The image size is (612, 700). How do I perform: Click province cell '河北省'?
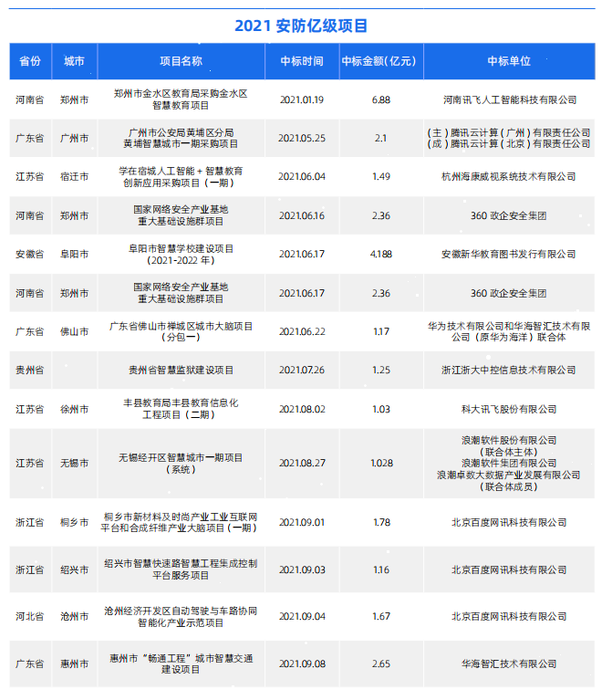(x=30, y=617)
